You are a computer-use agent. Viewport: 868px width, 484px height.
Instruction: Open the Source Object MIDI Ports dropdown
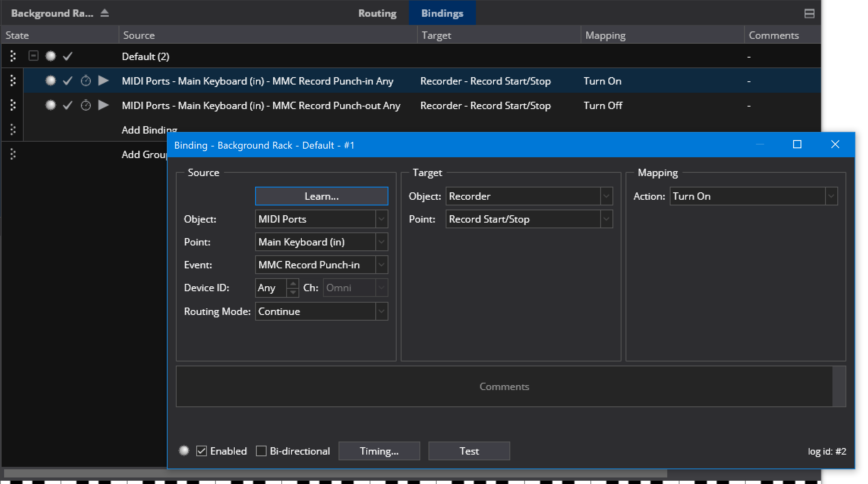pos(321,219)
